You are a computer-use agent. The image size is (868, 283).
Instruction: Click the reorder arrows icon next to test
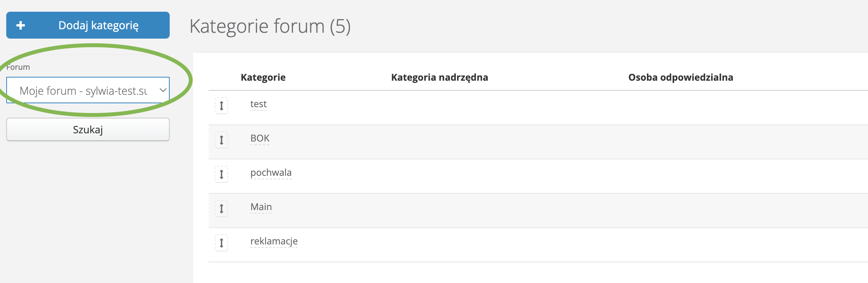point(221,106)
